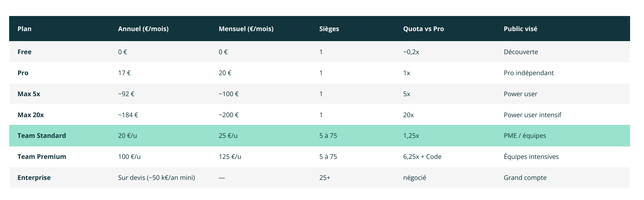Viewport: 644px width, 200px height.
Task: Select the 6,25x + Code quota cell
Action: point(422,157)
